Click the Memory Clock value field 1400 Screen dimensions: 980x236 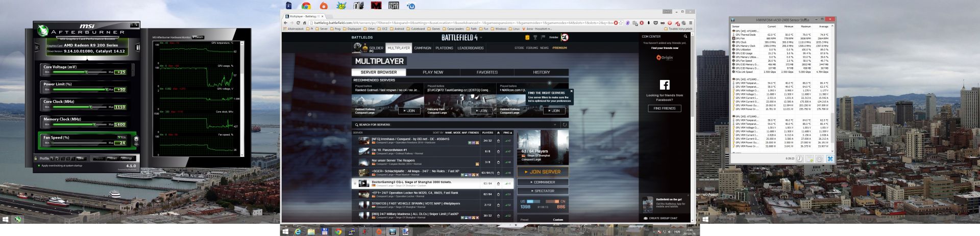pyautogui.click(x=120, y=124)
